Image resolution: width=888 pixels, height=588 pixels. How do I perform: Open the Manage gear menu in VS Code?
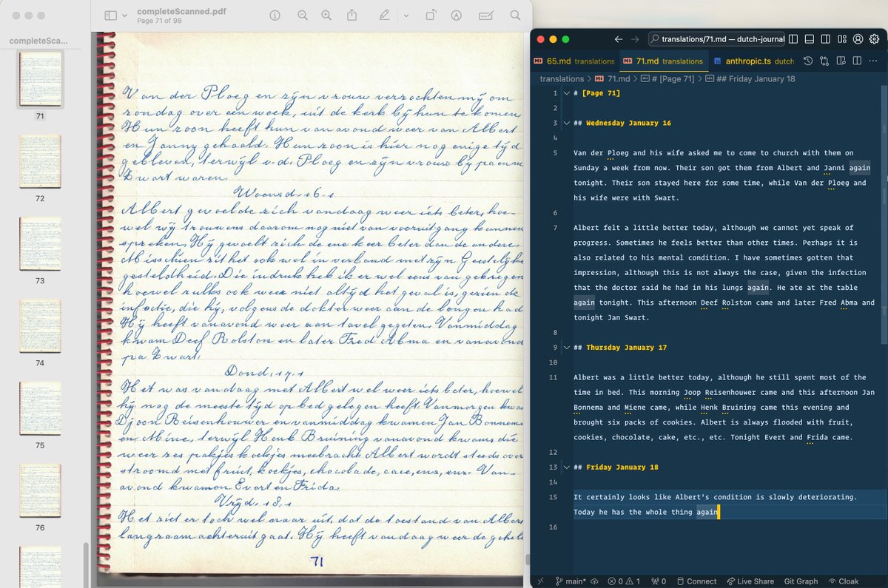click(875, 39)
